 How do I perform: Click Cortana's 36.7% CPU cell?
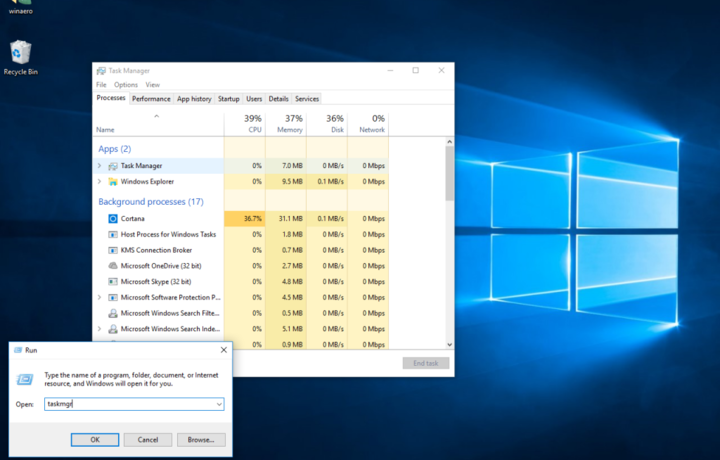click(x=245, y=219)
